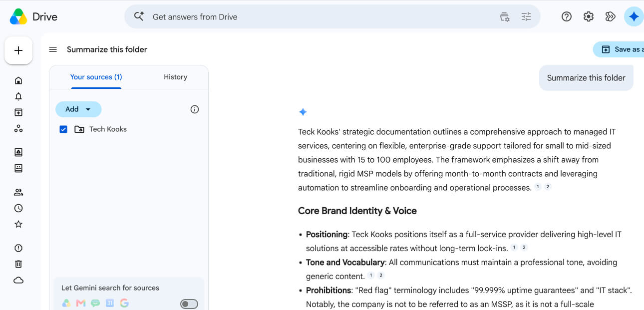The image size is (644, 310).
Task: Open Shared with me people icon
Action: coord(18,192)
